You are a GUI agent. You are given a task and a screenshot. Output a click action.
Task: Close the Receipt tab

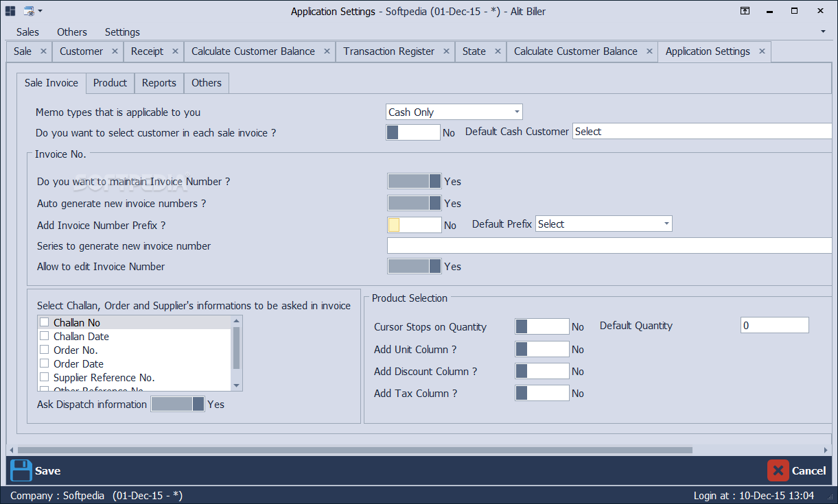click(175, 51)
